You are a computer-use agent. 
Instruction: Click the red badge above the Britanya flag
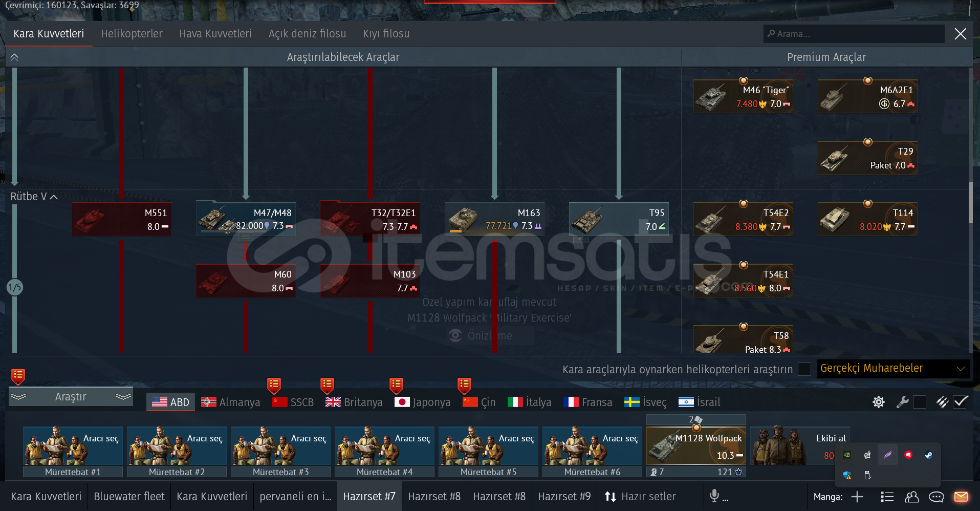tap(327, 386)
